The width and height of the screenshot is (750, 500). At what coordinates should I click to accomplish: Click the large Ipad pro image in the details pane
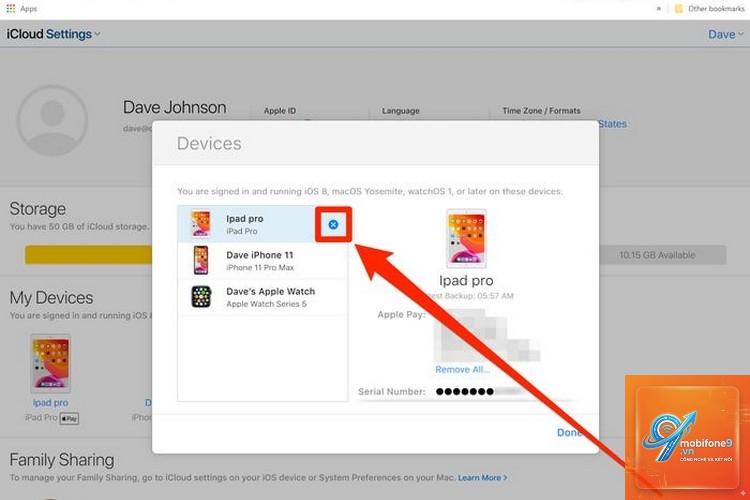(x=466, y=239)
